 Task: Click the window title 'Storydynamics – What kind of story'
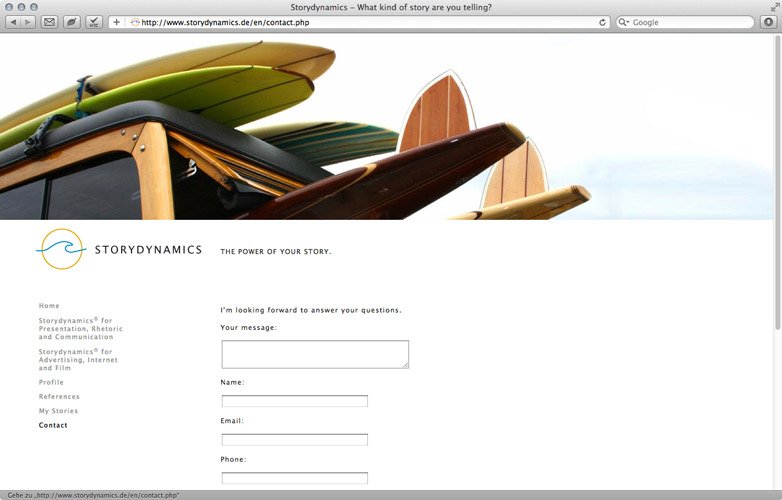tap(391, 7)
